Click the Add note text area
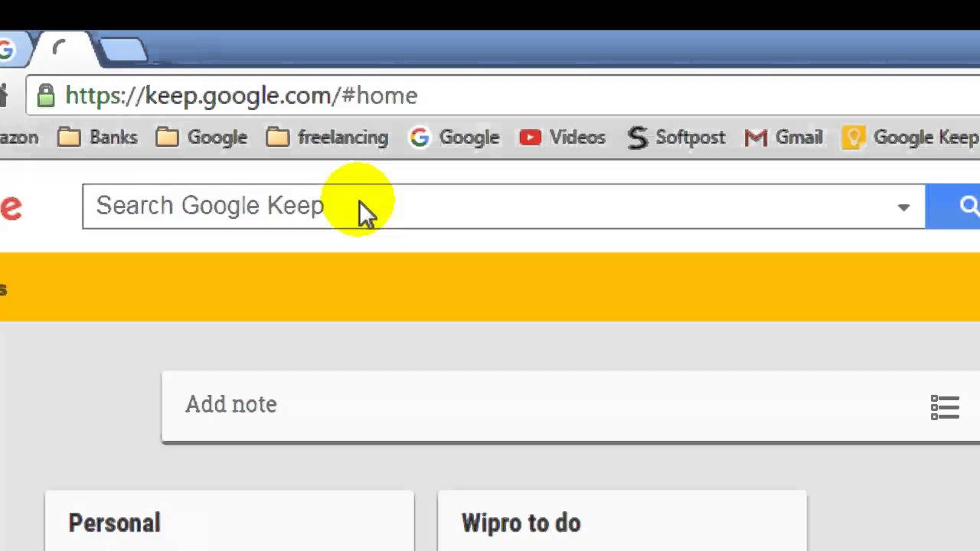Viewport: 980px width, 551px height. (536, 405)
